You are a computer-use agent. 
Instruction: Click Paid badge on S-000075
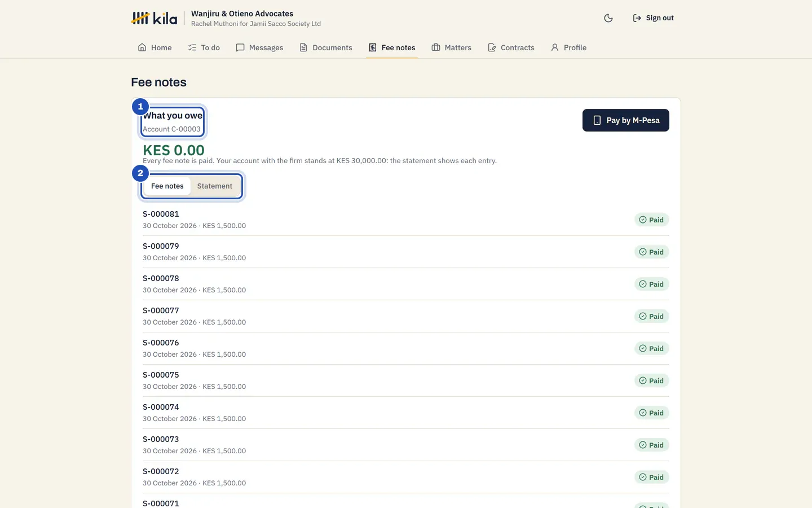(x=652, y=381)
